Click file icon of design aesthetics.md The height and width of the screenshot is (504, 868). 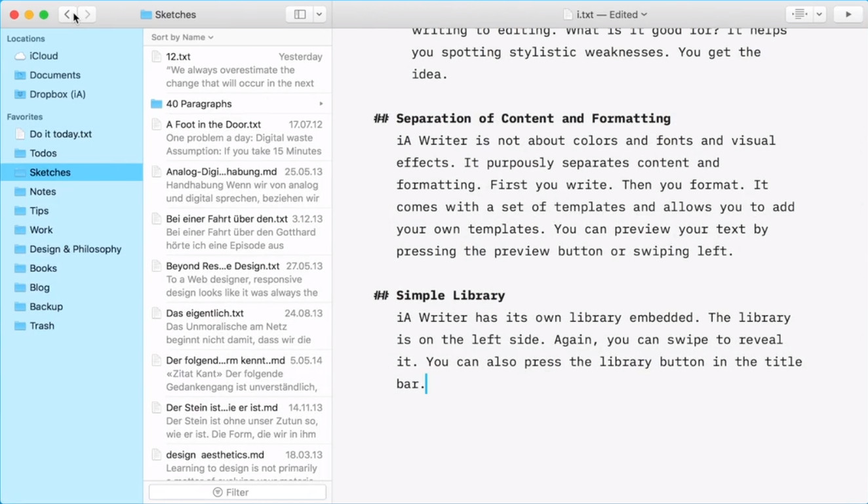coord(156,454)
